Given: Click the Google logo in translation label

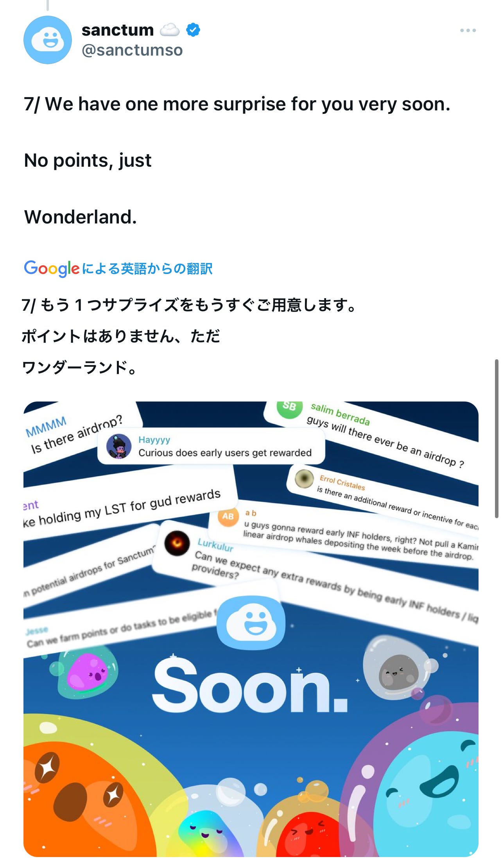Looking at the screenshot, I should (x=52, y=268).
